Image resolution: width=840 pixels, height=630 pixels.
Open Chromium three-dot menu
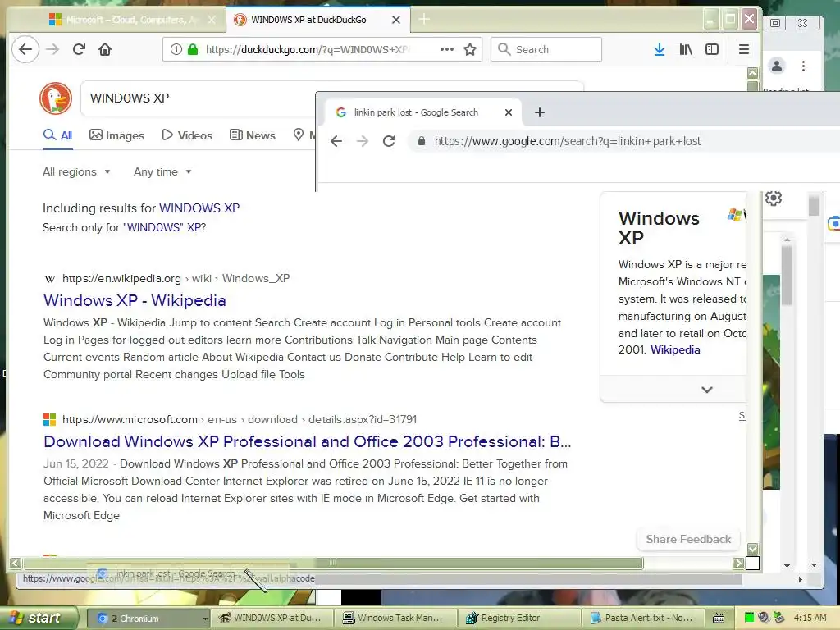coord(803,66)
